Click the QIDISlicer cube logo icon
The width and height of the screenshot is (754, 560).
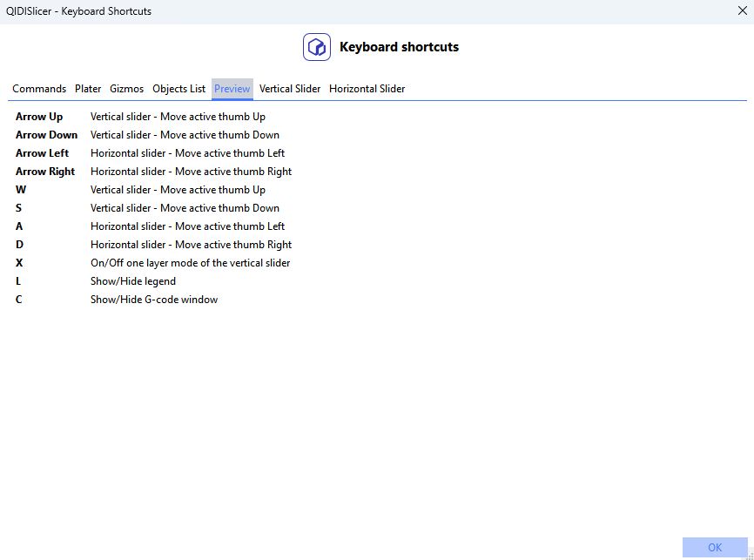[317, 47]
